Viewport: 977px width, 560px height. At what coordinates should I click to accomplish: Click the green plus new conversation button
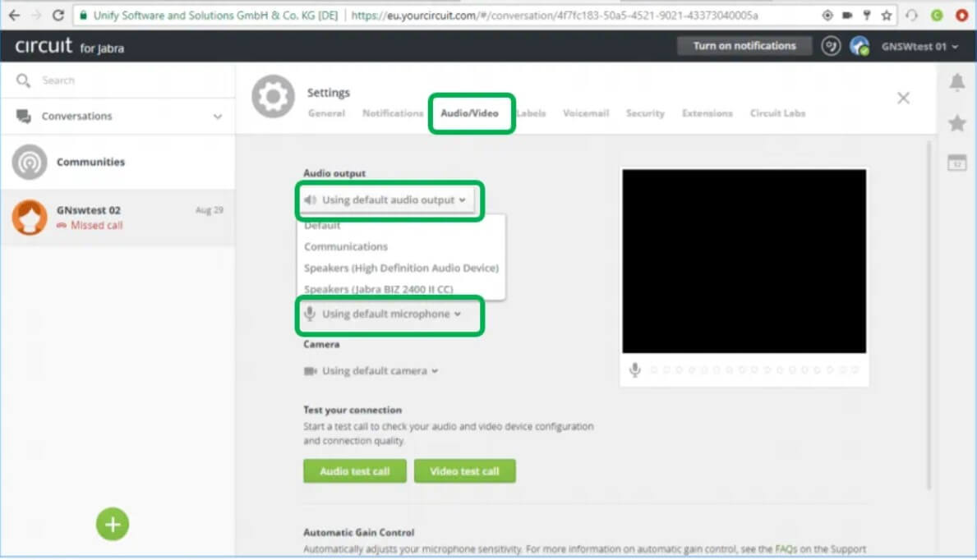[x=113, y=524]
